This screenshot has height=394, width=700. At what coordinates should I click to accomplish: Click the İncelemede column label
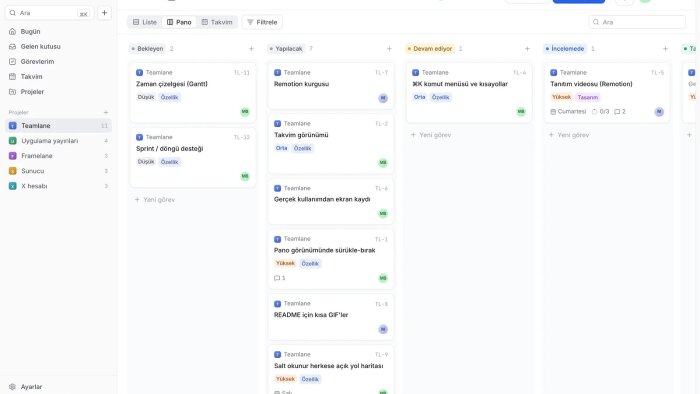[565, 49]
